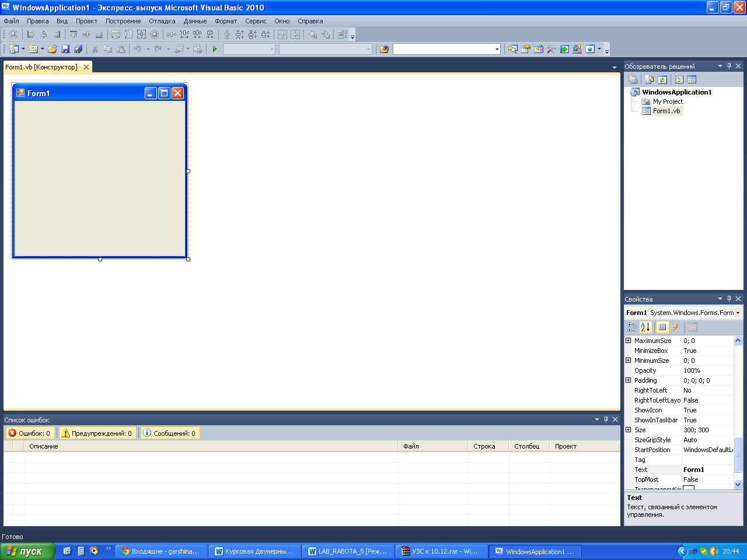Open the search box dropdown in the toolbar
Viewport: 747px width, 560px height.
click(497, 49)
